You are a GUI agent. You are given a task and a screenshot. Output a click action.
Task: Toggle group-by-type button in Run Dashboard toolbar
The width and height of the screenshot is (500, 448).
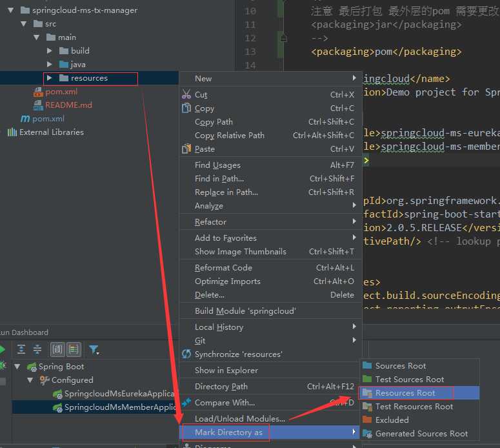point(57,349)
